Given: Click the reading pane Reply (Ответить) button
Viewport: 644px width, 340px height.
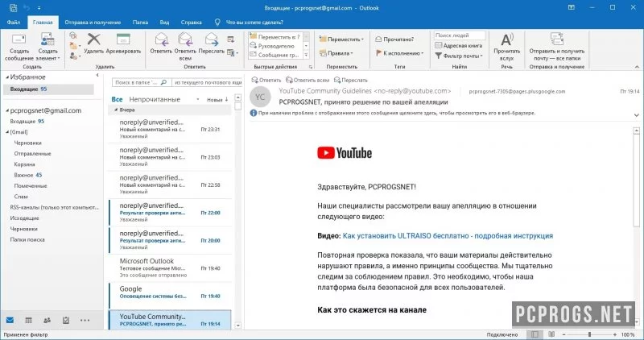Looking at the screenshot, I should (x=266, y=81).
